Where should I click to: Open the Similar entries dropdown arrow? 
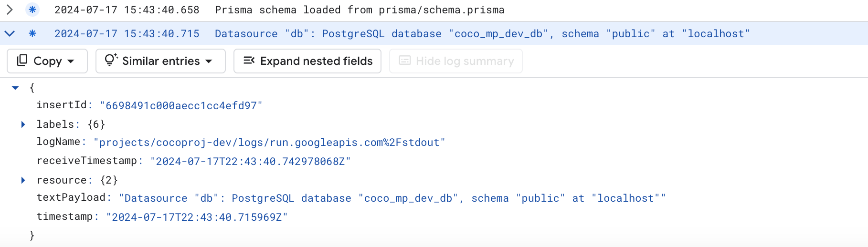click(209, 62)
